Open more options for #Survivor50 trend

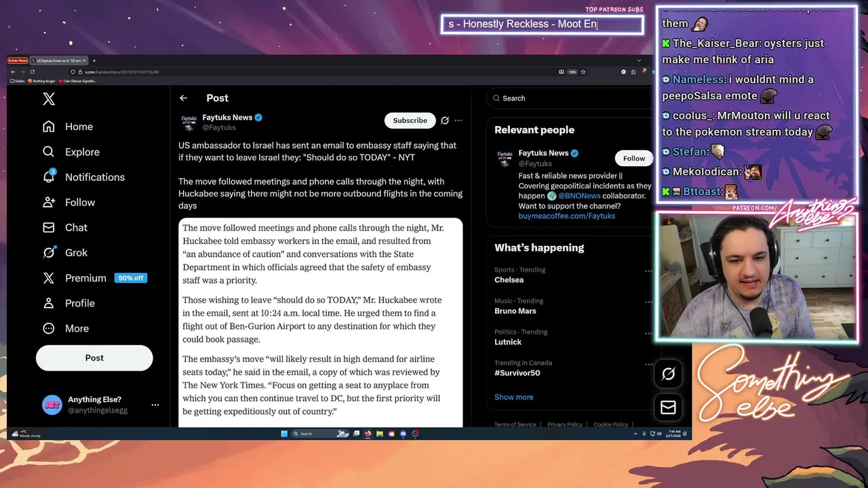(648, 365)
